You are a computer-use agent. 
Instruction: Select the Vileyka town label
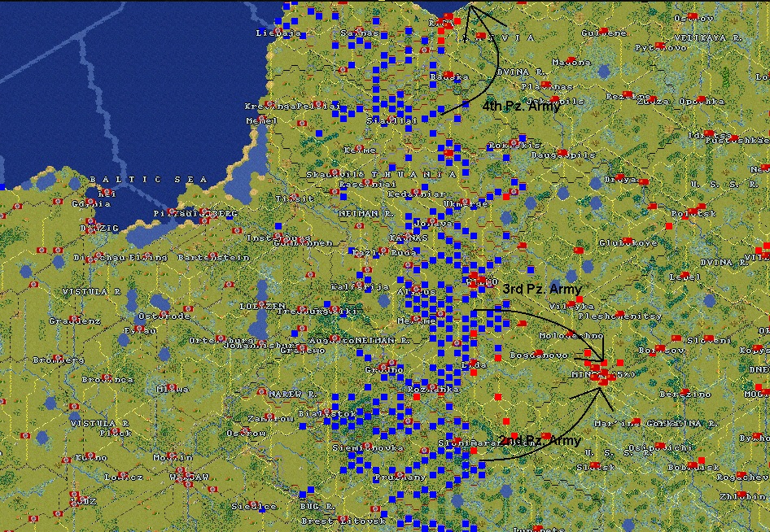(x=571, y=306)
